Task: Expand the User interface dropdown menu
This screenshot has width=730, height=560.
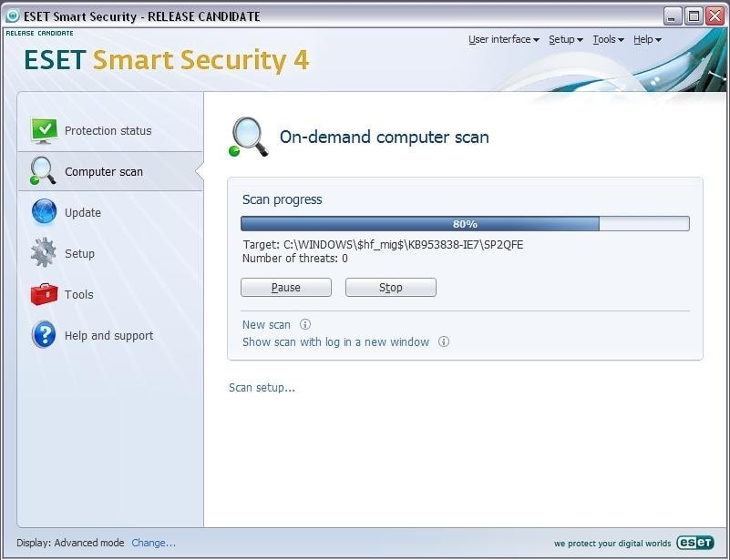Action: 504,39
